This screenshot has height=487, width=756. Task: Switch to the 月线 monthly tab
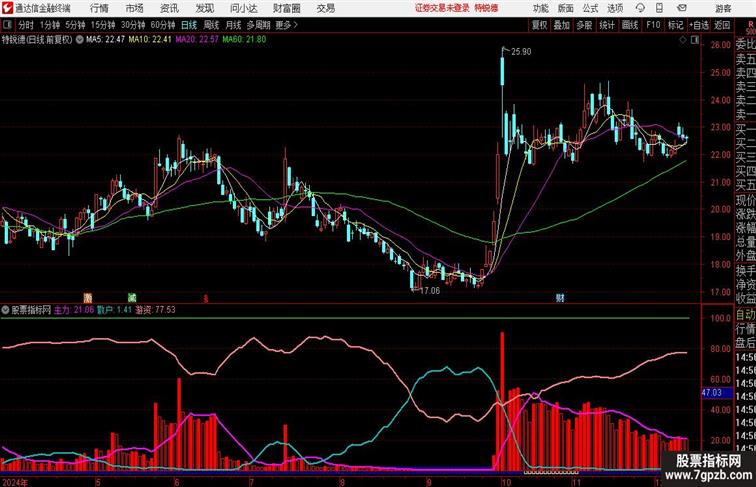(x=233, y=25)
